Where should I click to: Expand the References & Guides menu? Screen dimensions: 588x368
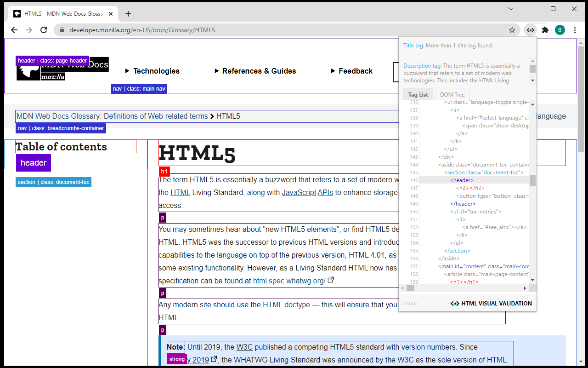[x=255, y=71]
